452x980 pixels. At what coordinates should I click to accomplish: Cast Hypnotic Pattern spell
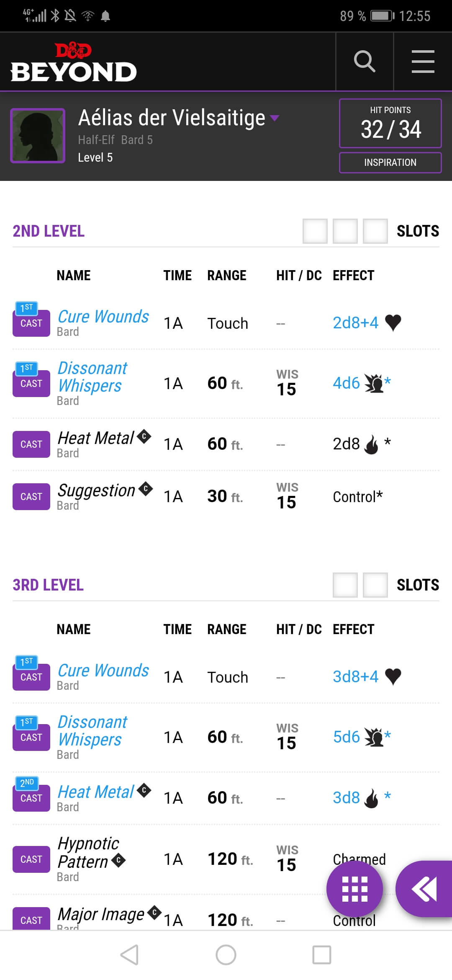[31, 859]
